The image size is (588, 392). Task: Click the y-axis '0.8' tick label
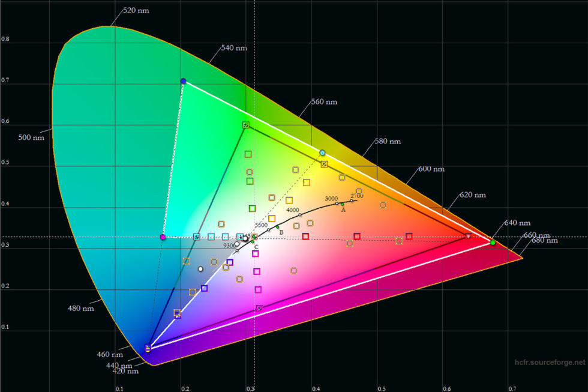[5, 39]
